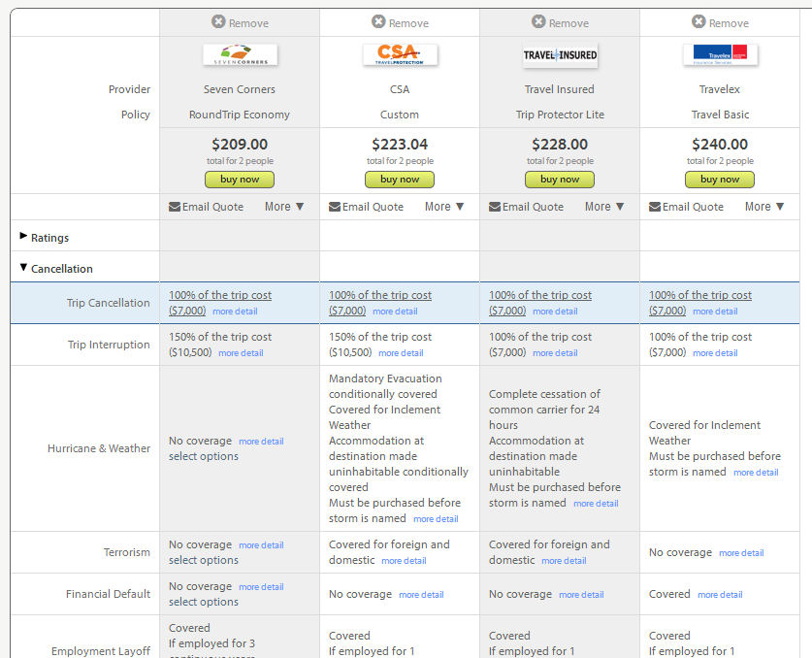View more detail for CSA Trip Cancellation
Screen dimensions: 812x658
[x=395, y=312]
